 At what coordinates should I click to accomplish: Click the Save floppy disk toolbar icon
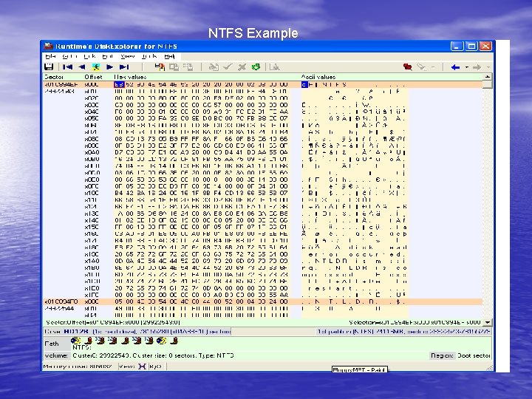pyautogui.click(x=49, y=66)
